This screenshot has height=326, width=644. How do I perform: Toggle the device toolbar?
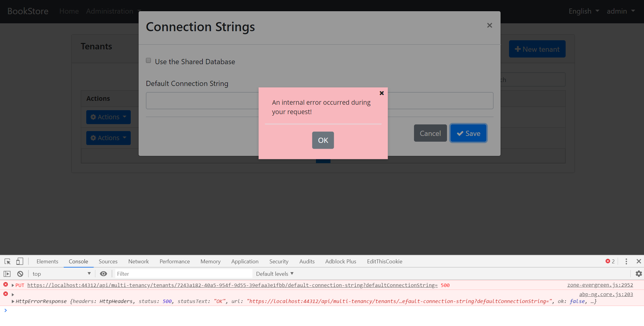click(20, 261)
